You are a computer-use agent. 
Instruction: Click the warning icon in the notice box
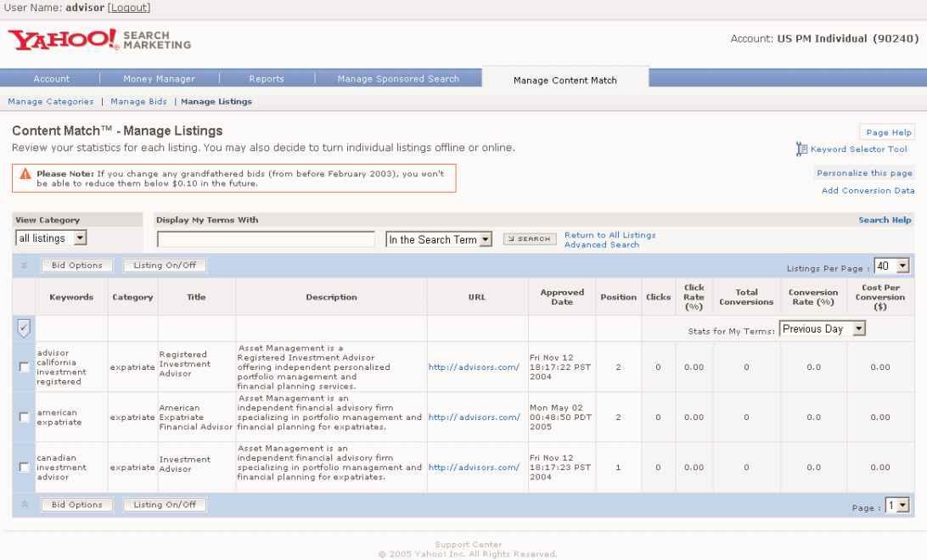point(25,173)
